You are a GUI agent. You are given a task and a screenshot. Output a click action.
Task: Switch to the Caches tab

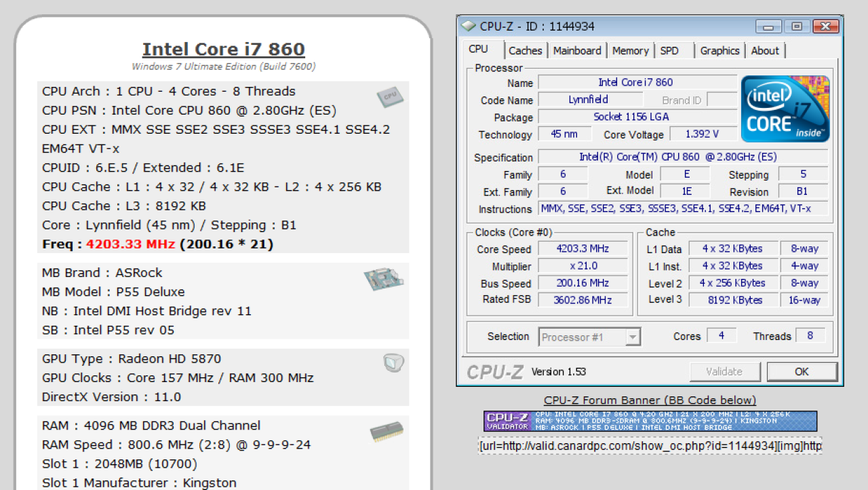pos(526,50)
